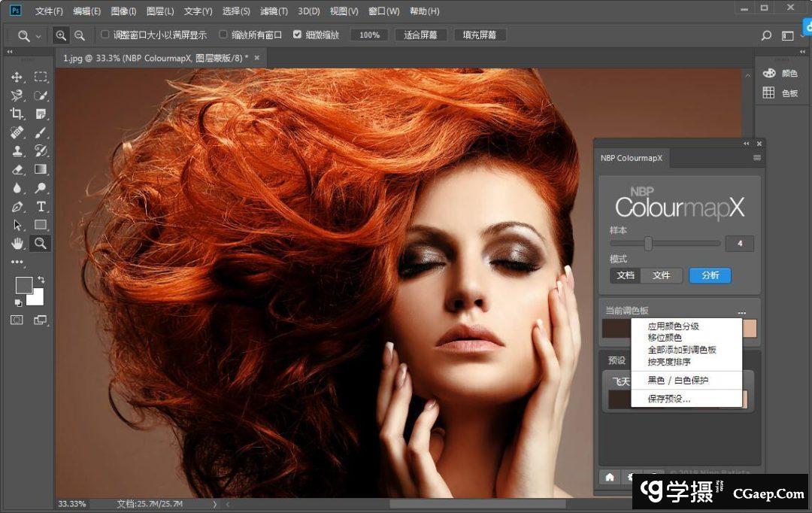Enable 缩放所有窗口 checkbox
Viewport: 812px width, 513px height.
[x=223, y=35]
